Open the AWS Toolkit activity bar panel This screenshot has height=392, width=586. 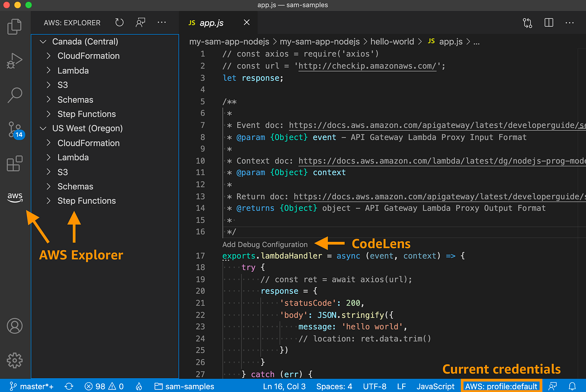pos(15,197)
